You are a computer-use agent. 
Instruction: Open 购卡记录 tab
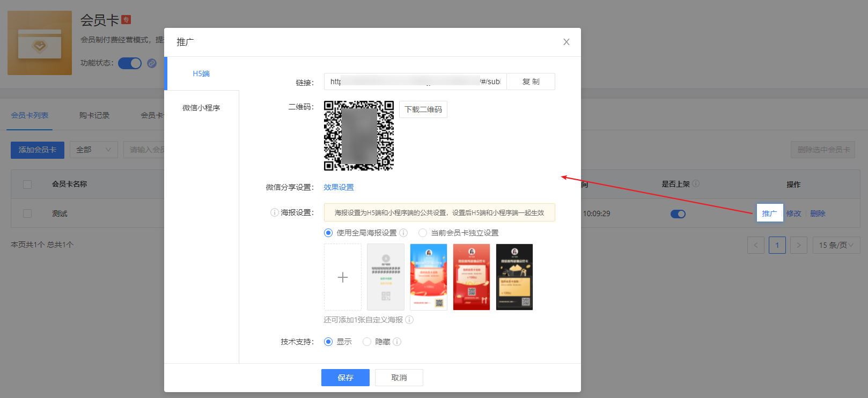tap(94, 115)
